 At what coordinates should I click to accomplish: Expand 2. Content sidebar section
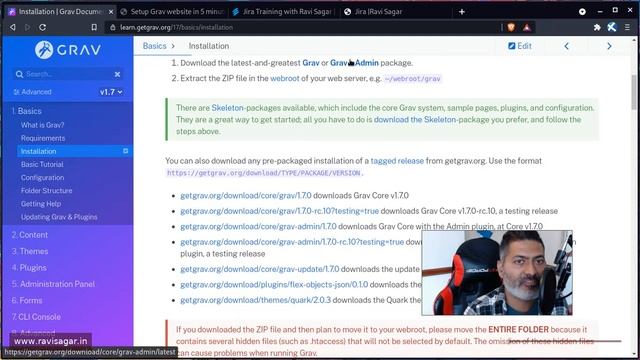pyautogui.click(x=30, y=235)
